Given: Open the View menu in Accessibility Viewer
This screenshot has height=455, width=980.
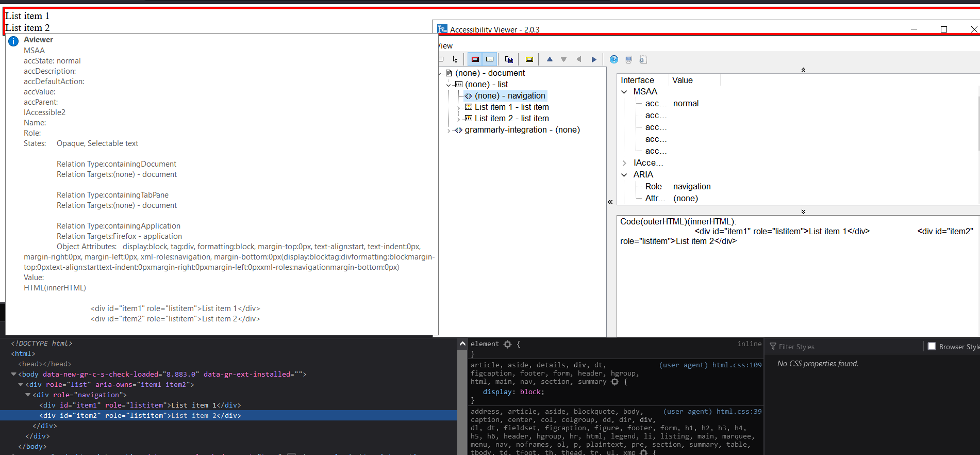Looking at the screenshot, I should (x=445, y=46).
